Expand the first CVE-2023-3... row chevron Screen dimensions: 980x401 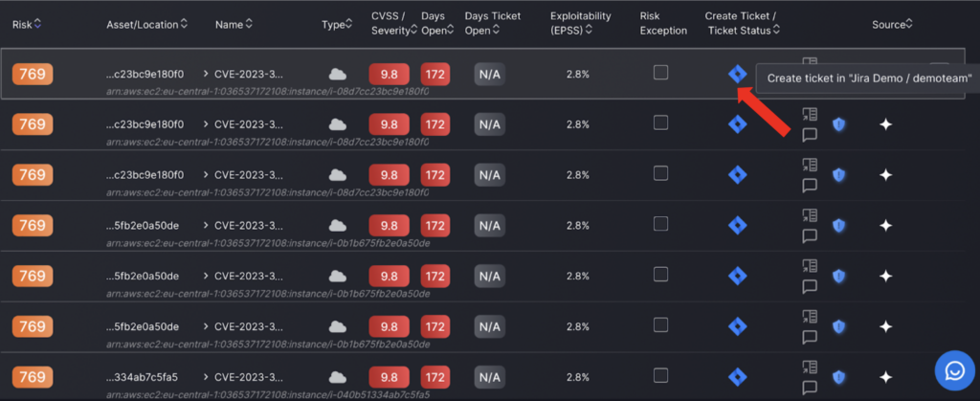click(206, 74)
